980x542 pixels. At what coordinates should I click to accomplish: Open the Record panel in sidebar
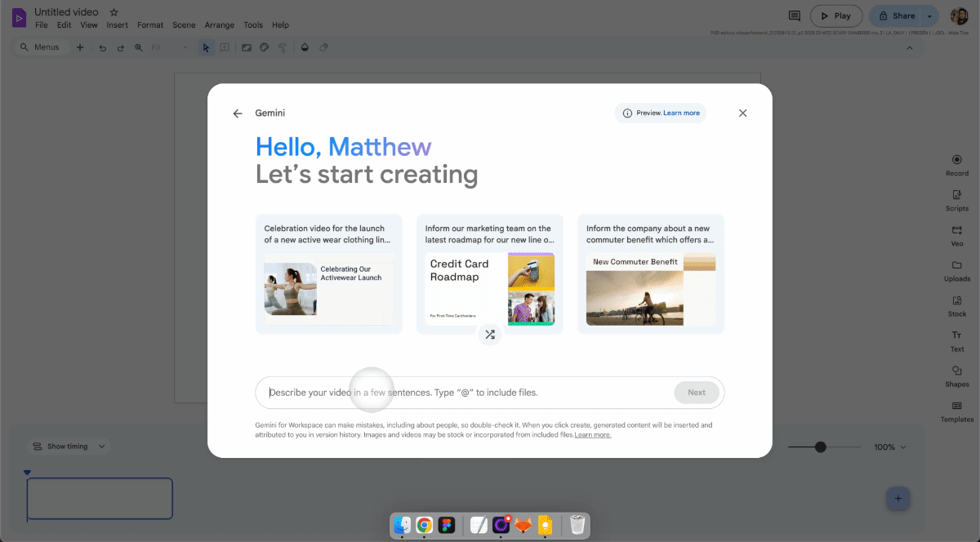(x=957, y=165)
